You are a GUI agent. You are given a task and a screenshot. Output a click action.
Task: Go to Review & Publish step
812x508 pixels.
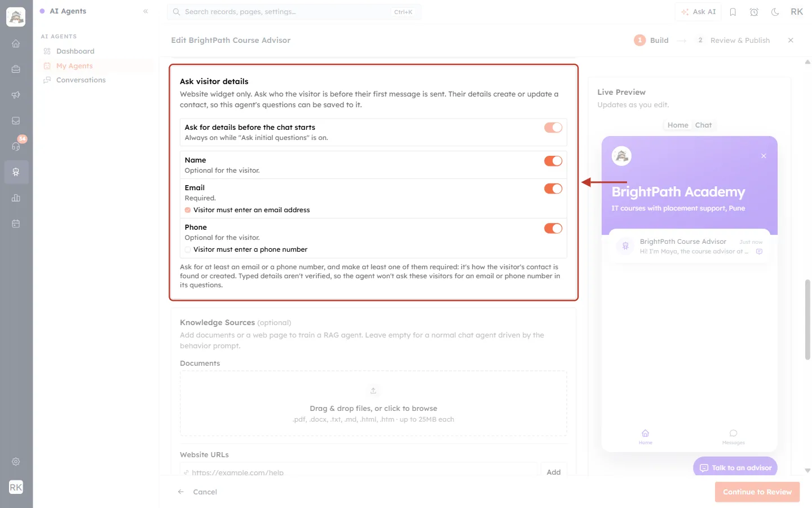click(733, 40)
